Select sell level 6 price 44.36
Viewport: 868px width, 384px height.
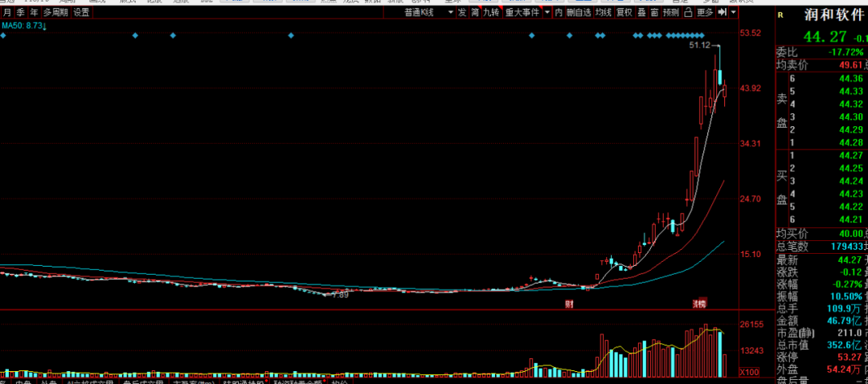(x=851, y=79)
